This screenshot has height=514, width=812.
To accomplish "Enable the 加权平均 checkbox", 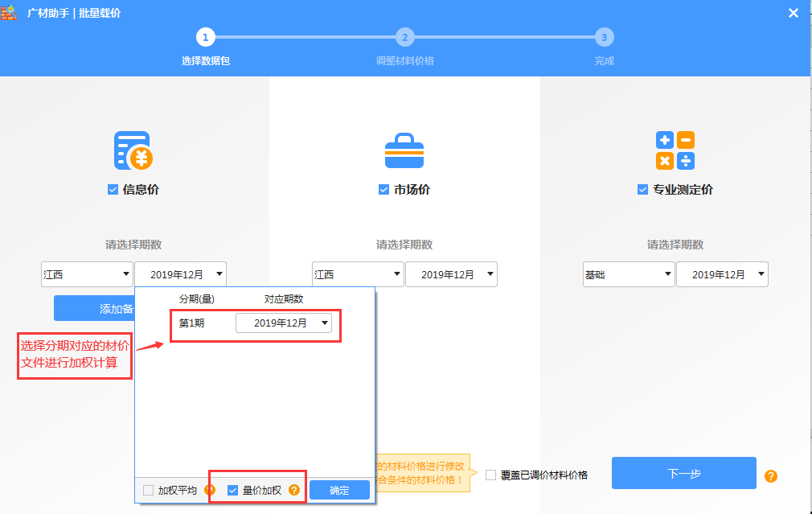I will (x=148, y=490).
